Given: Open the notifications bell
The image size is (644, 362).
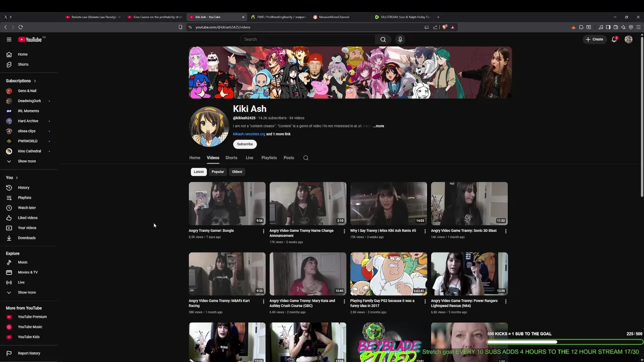Looking at the screenshot, I should coord(614,39).
